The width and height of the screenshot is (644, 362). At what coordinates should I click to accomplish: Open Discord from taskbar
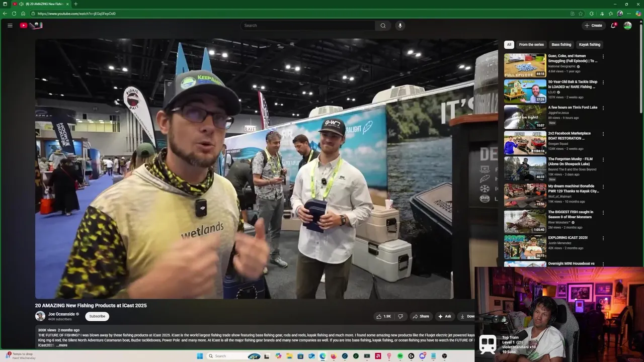tap(422, 356)
